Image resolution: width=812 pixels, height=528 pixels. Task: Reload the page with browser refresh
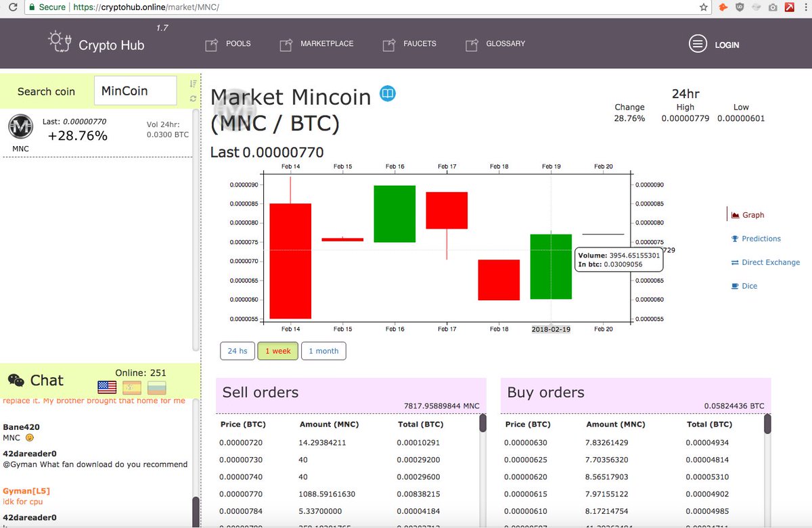(12, 7)
